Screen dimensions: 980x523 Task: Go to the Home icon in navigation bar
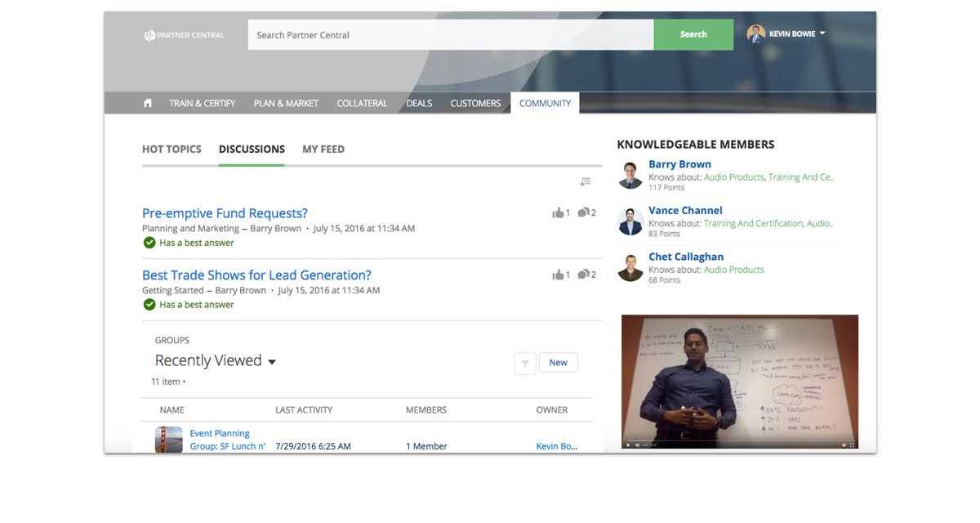(x=148, y=103)
